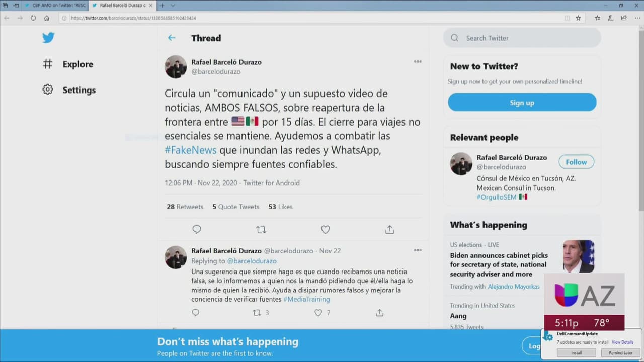Click the blue Sign up button

pos(522,102)
